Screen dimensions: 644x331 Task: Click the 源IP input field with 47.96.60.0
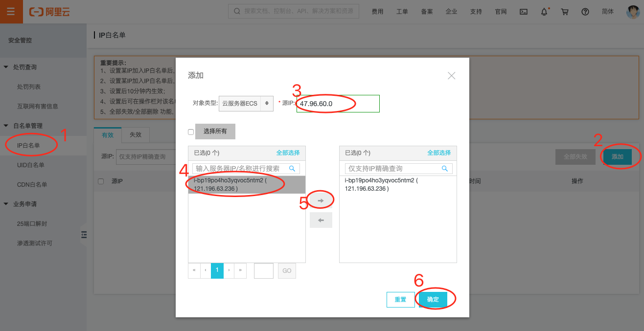338,104
